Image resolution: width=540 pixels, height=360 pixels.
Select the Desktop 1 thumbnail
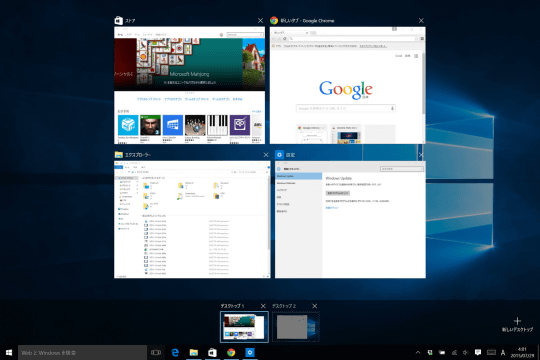[x=244, y=327]
